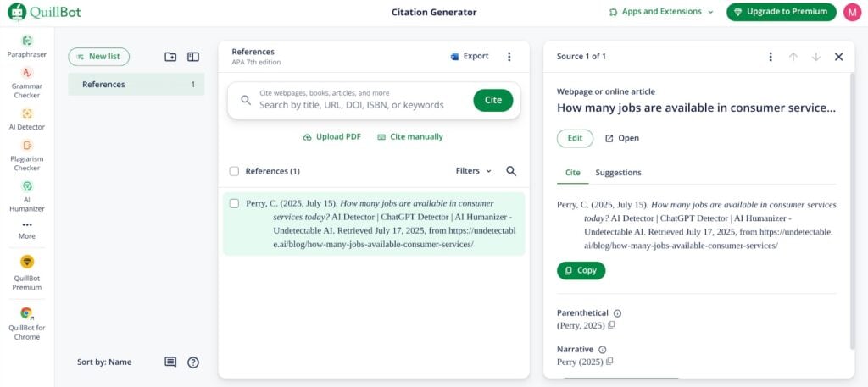Open the AI Humanizer tool
The height and width of the screenshot is (387, 868).
click(26, 196)
